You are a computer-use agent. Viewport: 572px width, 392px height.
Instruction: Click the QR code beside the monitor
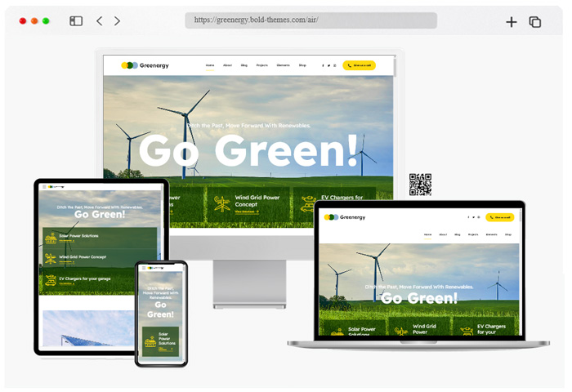(420, 185)
